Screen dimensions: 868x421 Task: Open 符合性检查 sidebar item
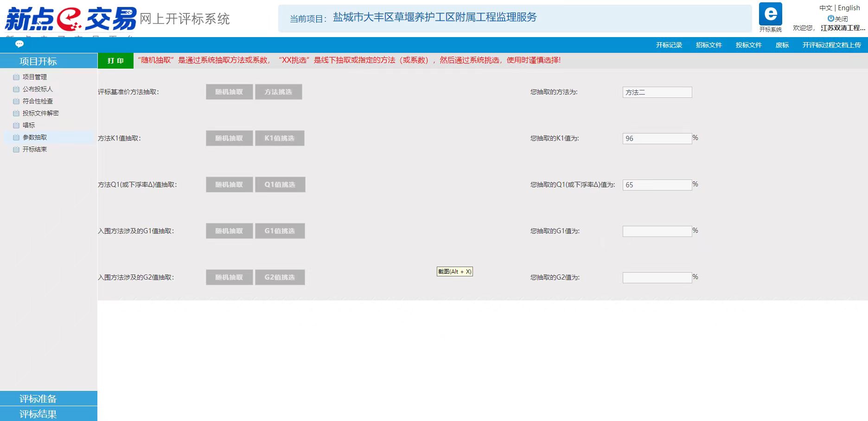coord(37,101)
